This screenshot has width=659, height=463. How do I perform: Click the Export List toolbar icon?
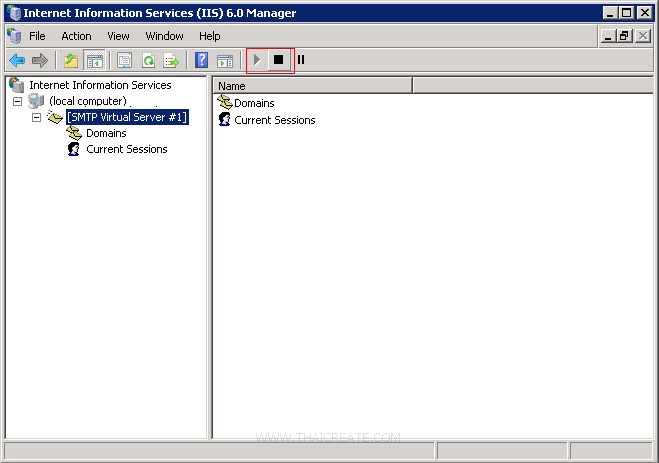(x=171, y=61)
